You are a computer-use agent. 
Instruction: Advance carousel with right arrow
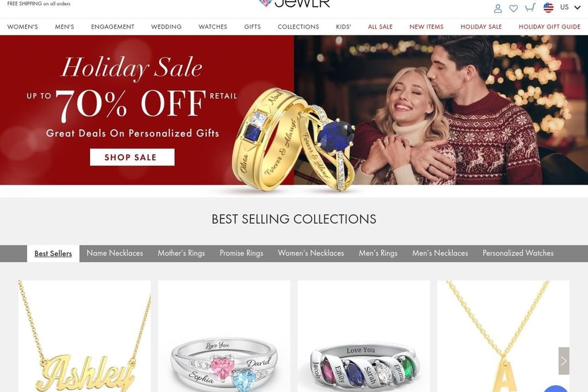563,361
